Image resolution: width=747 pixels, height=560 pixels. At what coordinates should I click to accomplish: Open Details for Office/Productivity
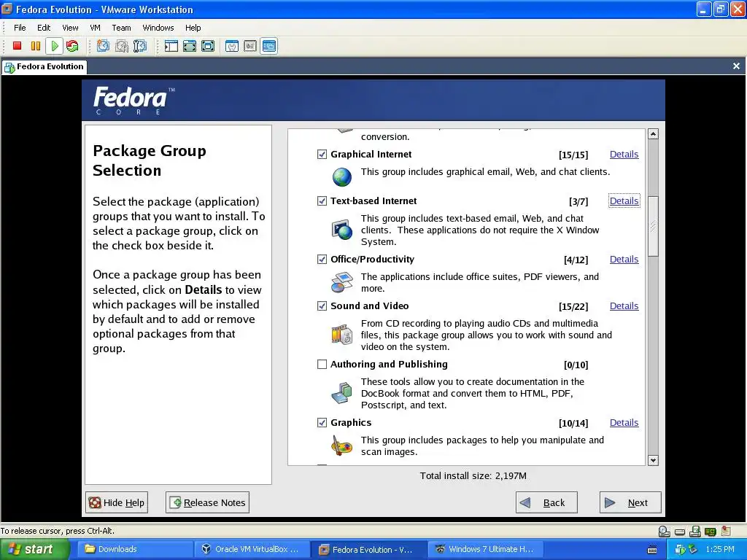tap(624, 259)
